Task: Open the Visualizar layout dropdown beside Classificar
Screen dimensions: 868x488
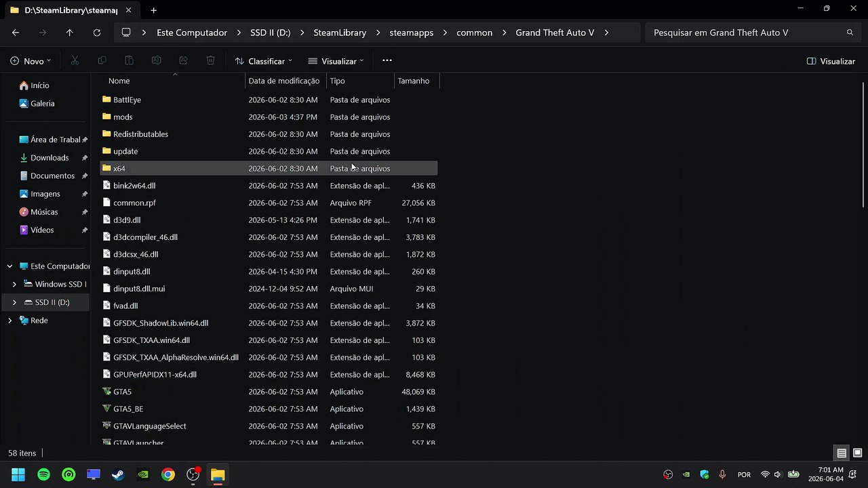Action: click(336, 61)
